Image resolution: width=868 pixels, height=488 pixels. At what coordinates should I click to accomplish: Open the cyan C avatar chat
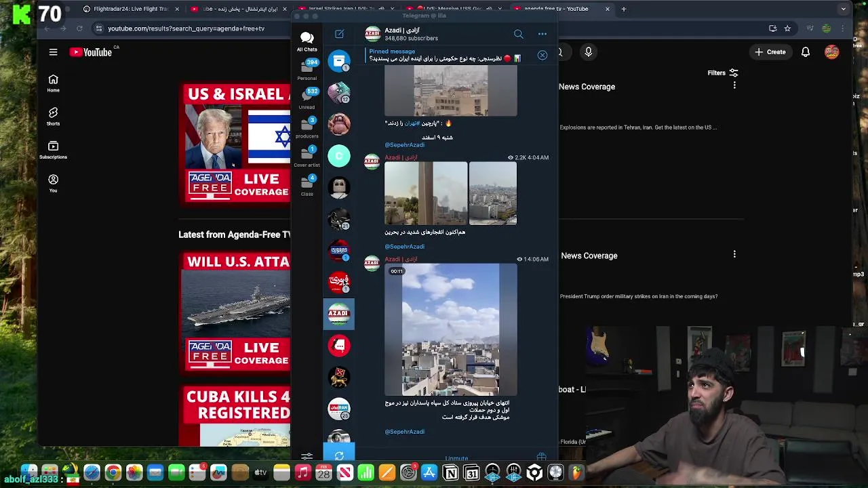pyautogui.click(x=339, y=156)
